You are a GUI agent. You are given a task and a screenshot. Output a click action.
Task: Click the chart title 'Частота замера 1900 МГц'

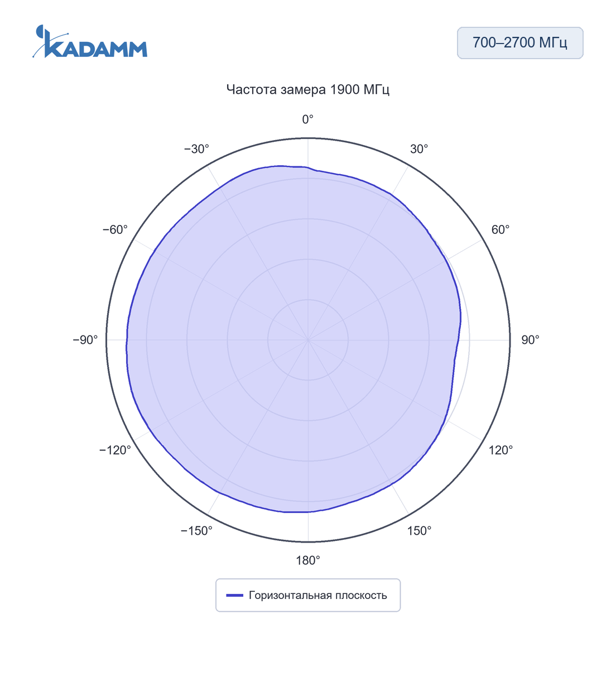[308, 89]
